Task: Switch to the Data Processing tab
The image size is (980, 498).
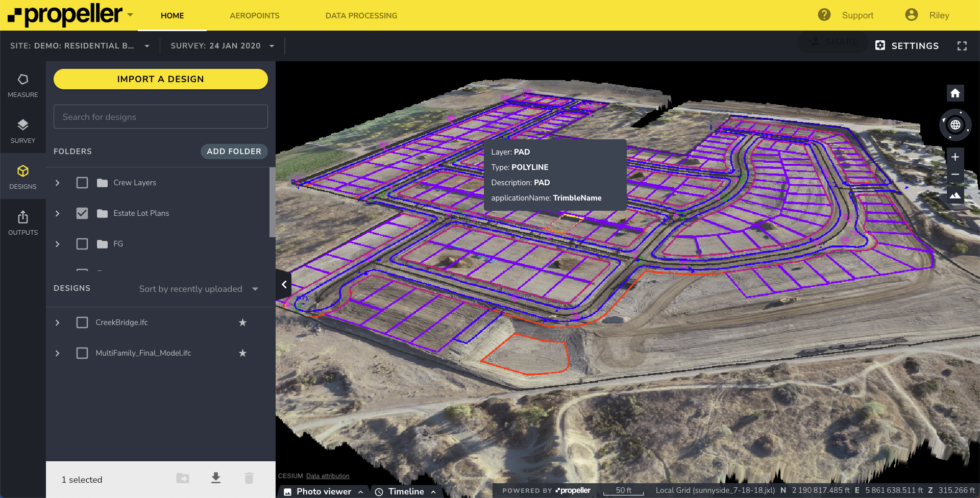Action: 361,15
